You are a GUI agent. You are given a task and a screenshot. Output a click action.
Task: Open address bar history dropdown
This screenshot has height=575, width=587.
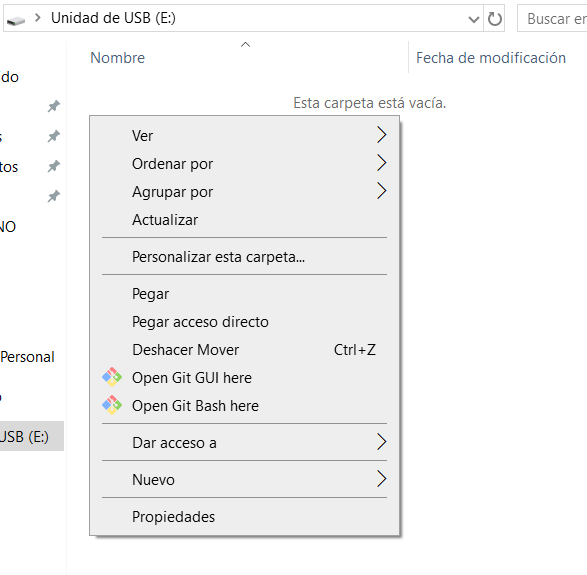(474, 19)
